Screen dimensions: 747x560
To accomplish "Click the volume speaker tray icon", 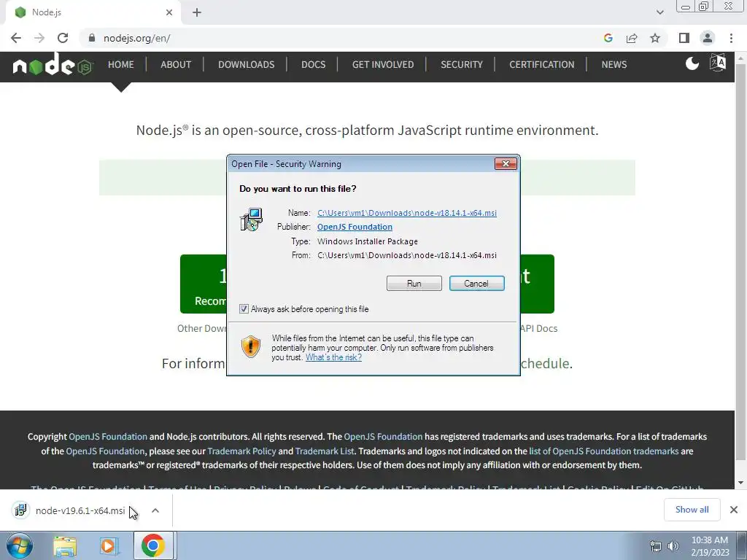I will pyautogui.click(x=673, y=546).
